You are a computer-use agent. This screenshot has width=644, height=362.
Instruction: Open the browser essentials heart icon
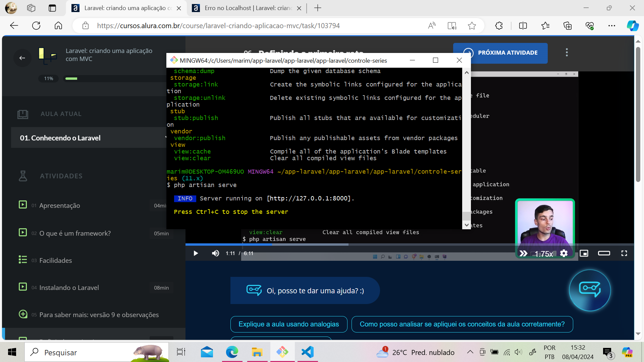click(x=590, y=26)
